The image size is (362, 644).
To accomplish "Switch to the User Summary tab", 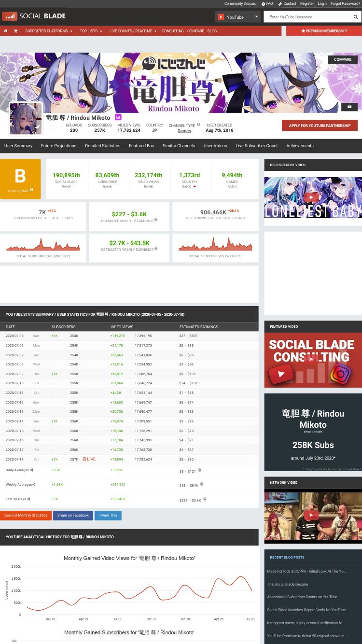I will point(18,146).
